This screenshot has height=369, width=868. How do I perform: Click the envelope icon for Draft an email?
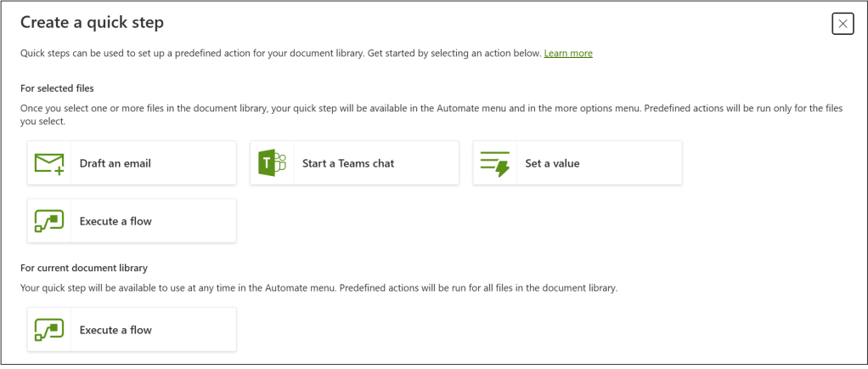49,163
